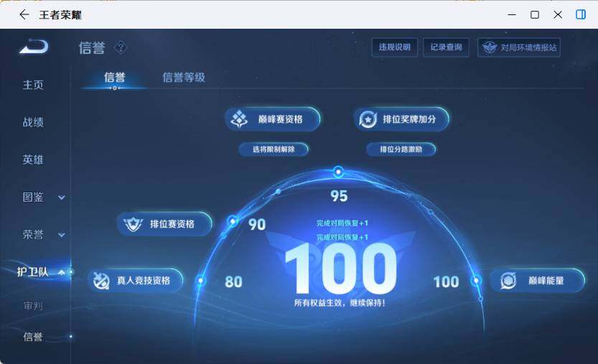Image resolution: width=598 pixels, height=364 pixels.
Task: Open 记录查询 button
Action: (446, 47)
